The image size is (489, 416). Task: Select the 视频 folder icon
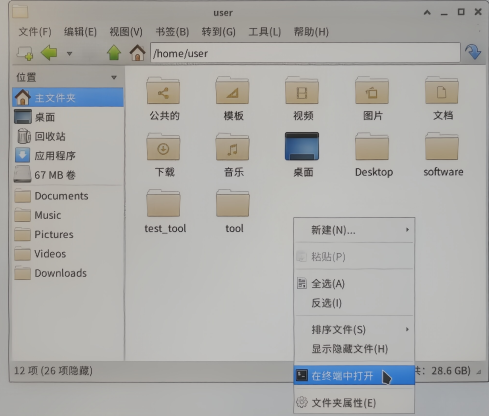[302, 91]
